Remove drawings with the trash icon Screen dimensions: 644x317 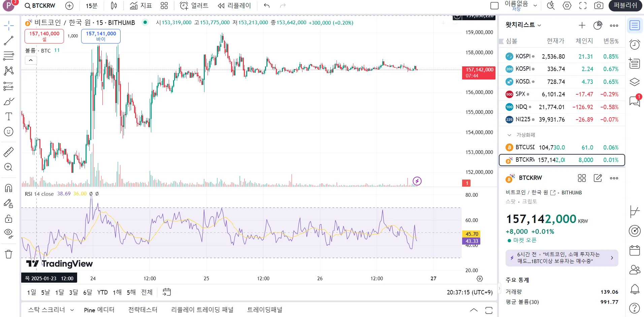coord(9,254)
